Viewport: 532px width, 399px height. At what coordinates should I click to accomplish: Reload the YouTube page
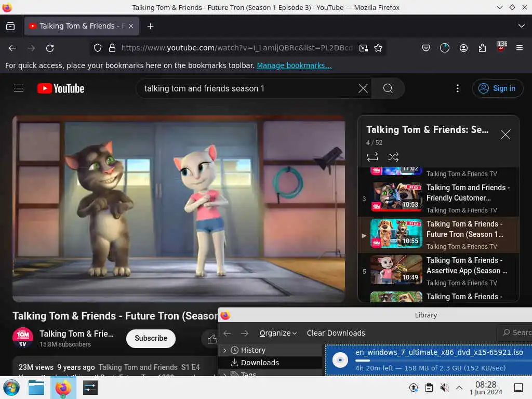[50, 48]
